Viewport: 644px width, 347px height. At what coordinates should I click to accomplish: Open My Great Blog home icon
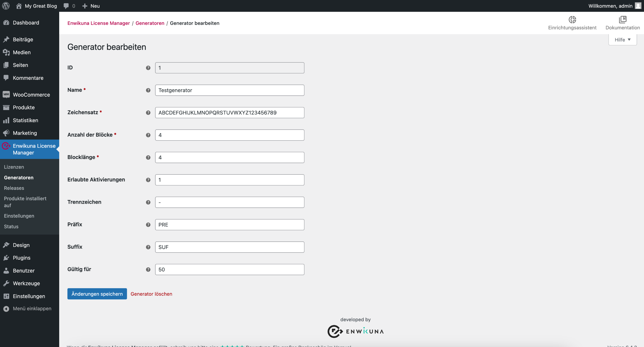click(x=19, y=6)
